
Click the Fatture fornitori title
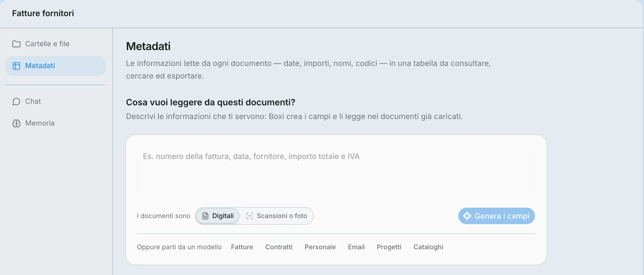(x=43, y=13)
